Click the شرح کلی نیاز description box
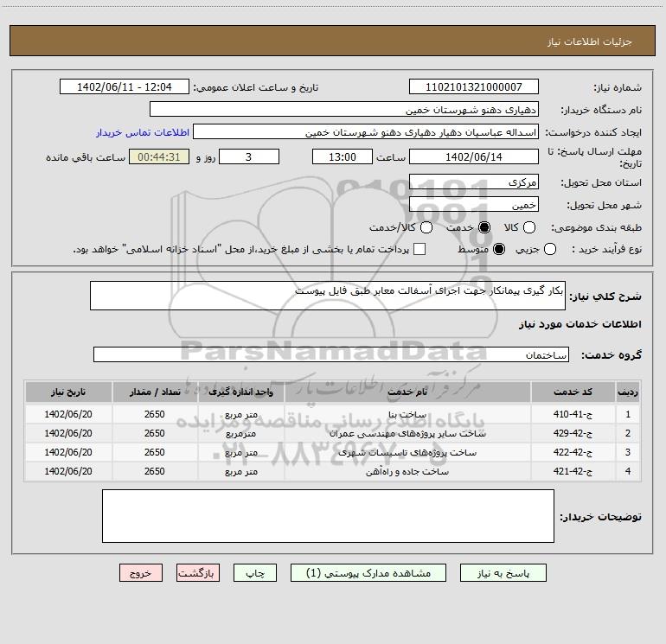Screen dimensions: 666x644 (x=328, y=296)
